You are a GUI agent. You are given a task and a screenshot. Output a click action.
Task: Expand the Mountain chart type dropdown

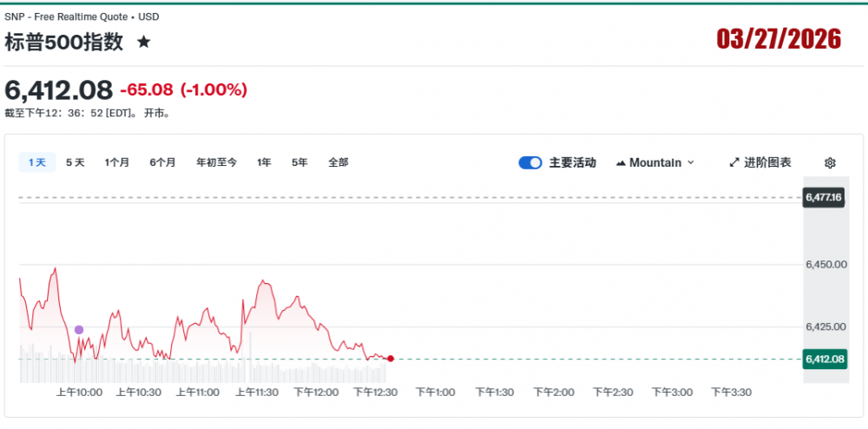[655, 162]
